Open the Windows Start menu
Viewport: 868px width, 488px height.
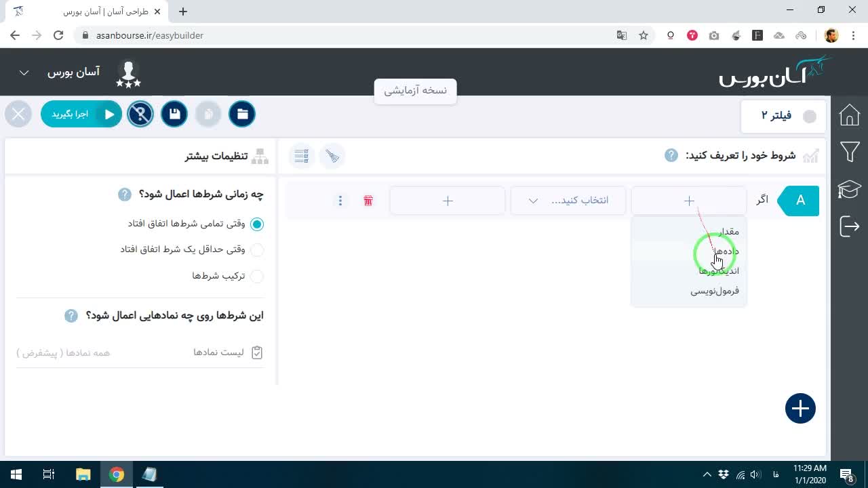coord(16,474)
